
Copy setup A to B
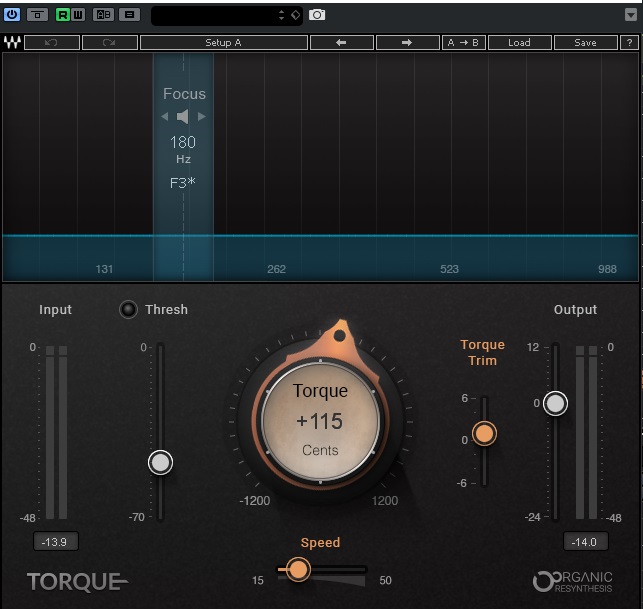[463, 43]
